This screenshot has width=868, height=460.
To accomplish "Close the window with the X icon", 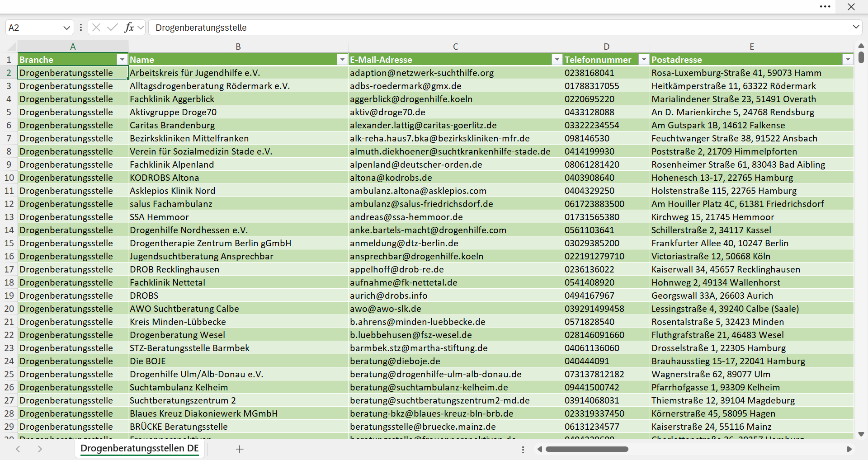I will pyautogui.click(x=851, y=7).
